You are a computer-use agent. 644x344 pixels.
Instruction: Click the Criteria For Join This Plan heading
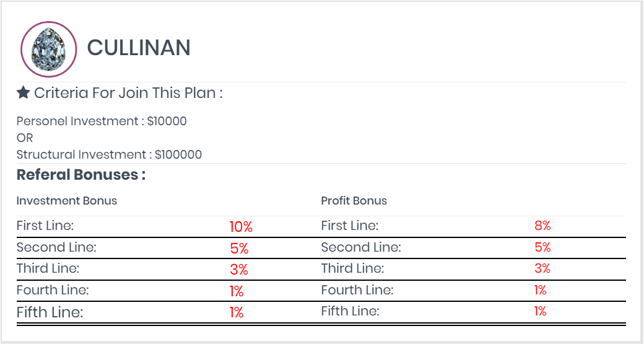coord(128,94)
